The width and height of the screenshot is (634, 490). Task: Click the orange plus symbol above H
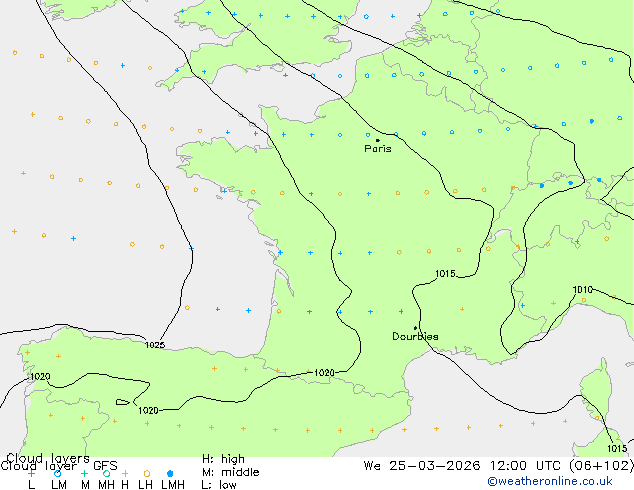point(125,473)
